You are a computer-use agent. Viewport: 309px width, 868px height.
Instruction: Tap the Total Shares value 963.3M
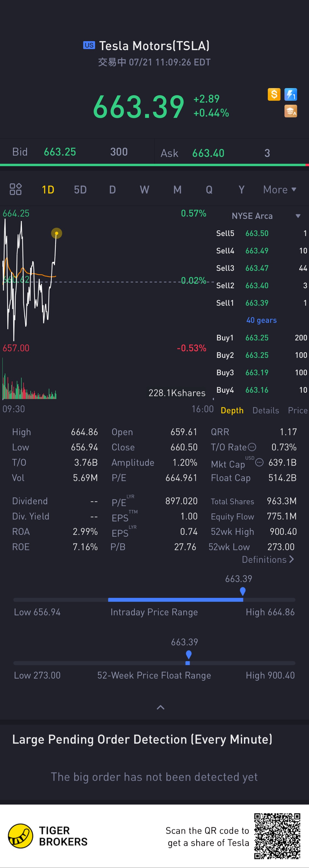click(282, 501)
